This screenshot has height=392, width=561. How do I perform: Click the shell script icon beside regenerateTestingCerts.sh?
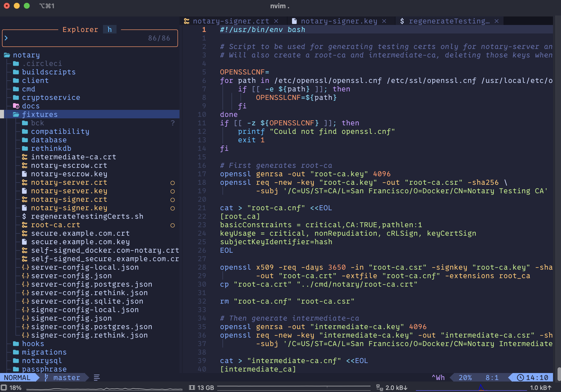click(x=24, y=216)
